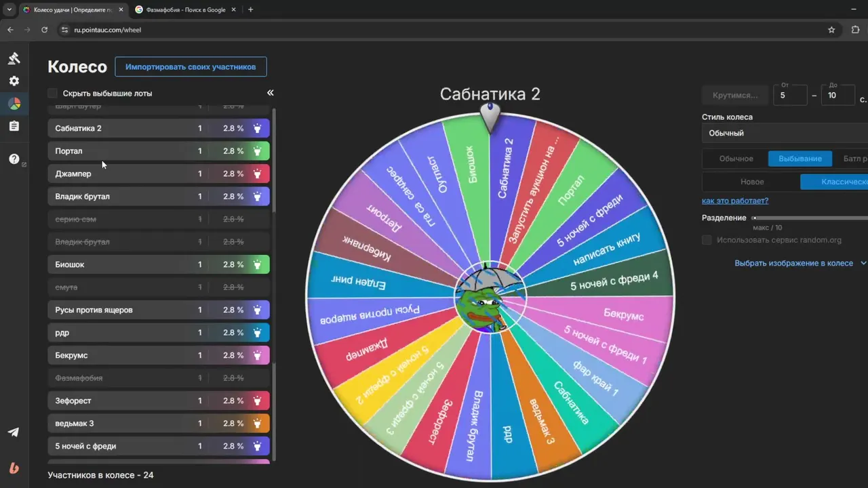This screenshot has width=868, height=488.
Task: Bookmark this page with the star icon
Action: click(x=831, y=30)
